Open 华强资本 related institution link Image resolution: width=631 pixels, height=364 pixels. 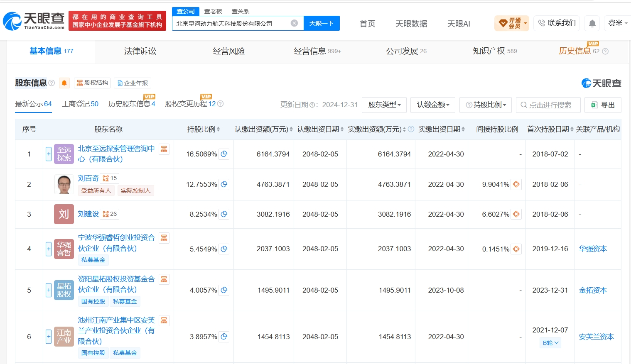pos(593,249)
